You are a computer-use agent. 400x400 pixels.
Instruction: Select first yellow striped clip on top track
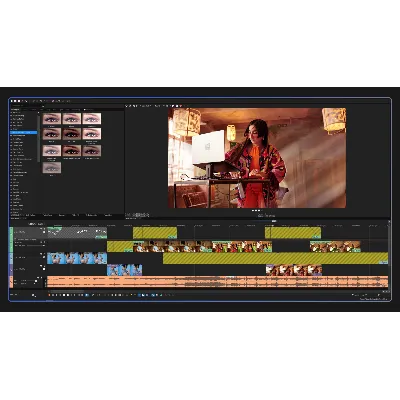click(155, 233)
